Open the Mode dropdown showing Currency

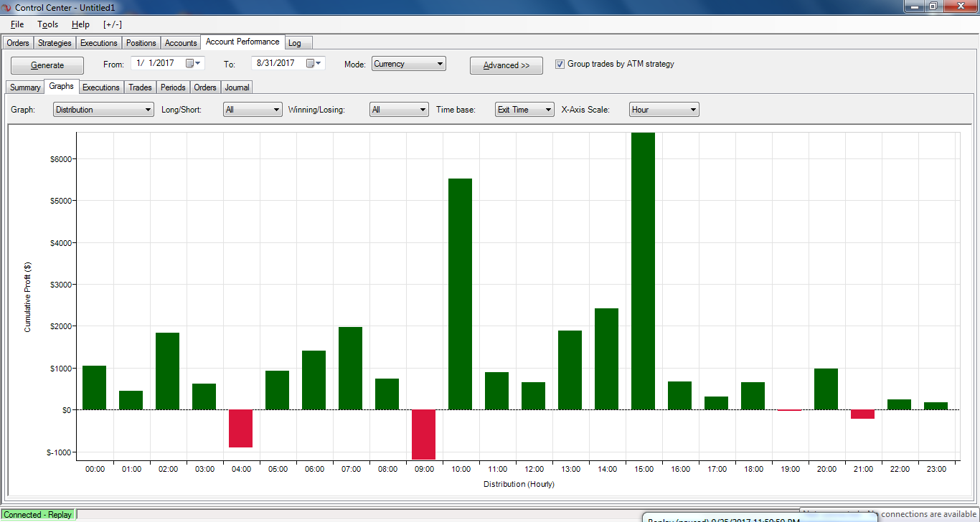coord(409,64)
